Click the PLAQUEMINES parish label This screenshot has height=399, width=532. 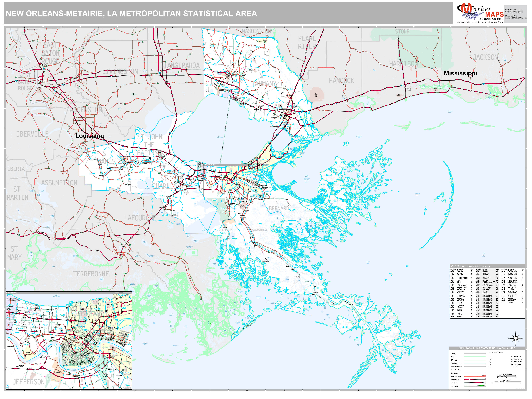pyautogui.click(x=259, y=230)
